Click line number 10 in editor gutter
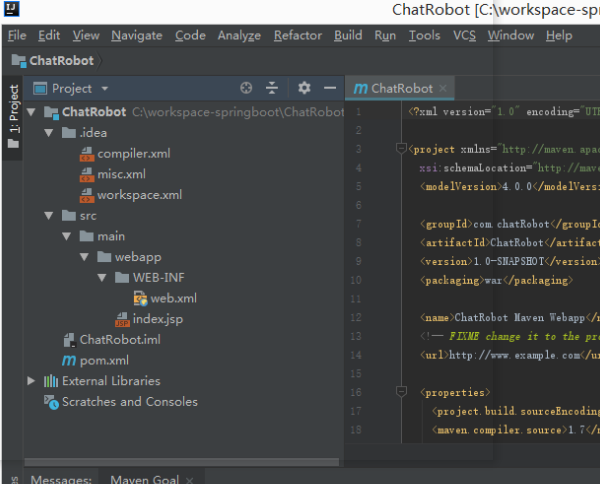Viewport: 600px width, 484px height. pyautogui.click(x=356, y=280)
